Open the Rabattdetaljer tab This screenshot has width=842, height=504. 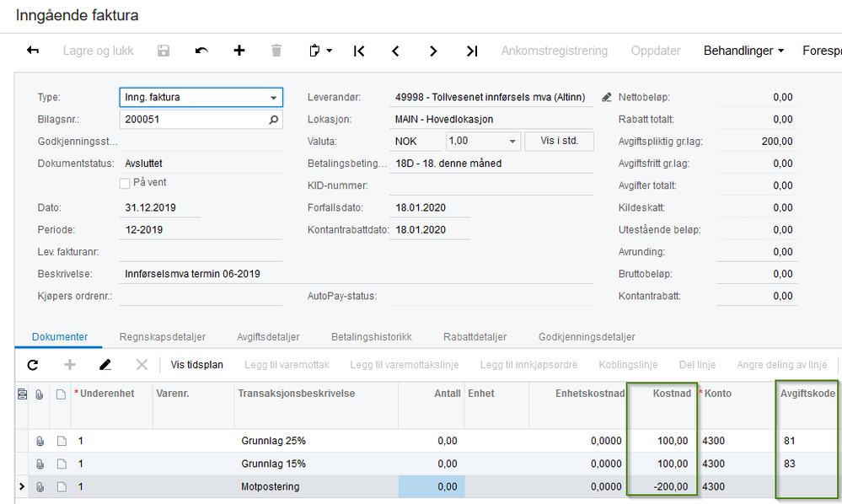click(475, 337)
